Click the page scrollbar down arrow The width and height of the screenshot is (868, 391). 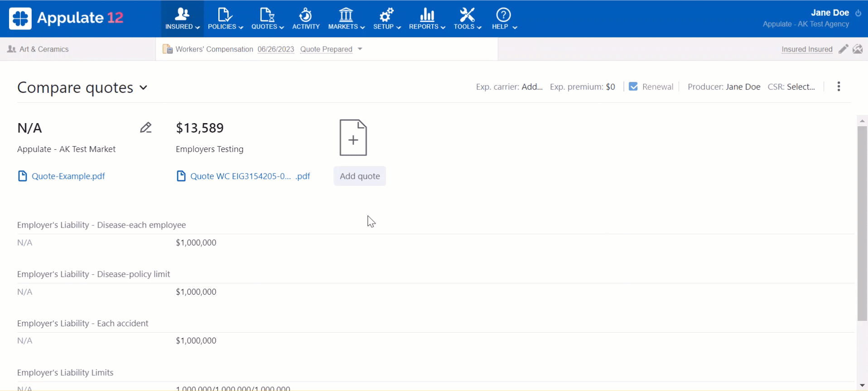[862, 386]
